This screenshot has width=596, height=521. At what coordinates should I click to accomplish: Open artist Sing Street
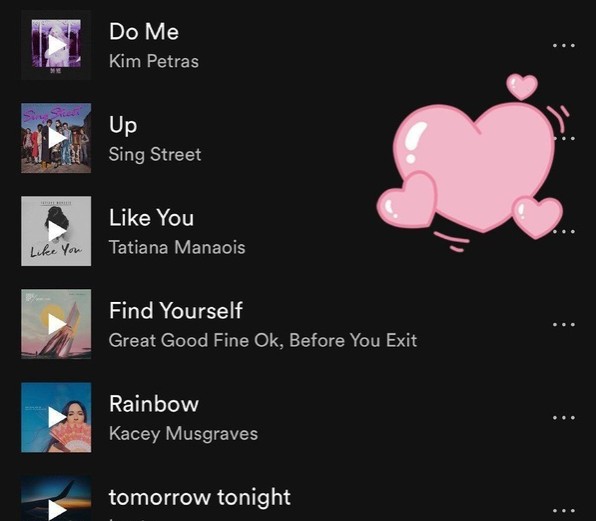(155, 155)
